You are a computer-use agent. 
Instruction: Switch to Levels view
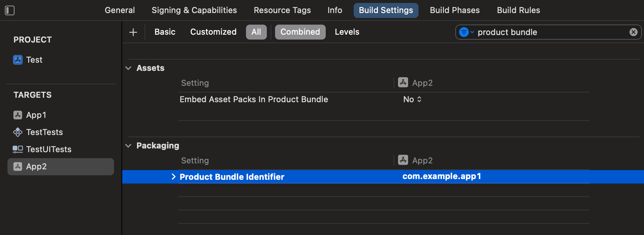coord(347,32)
